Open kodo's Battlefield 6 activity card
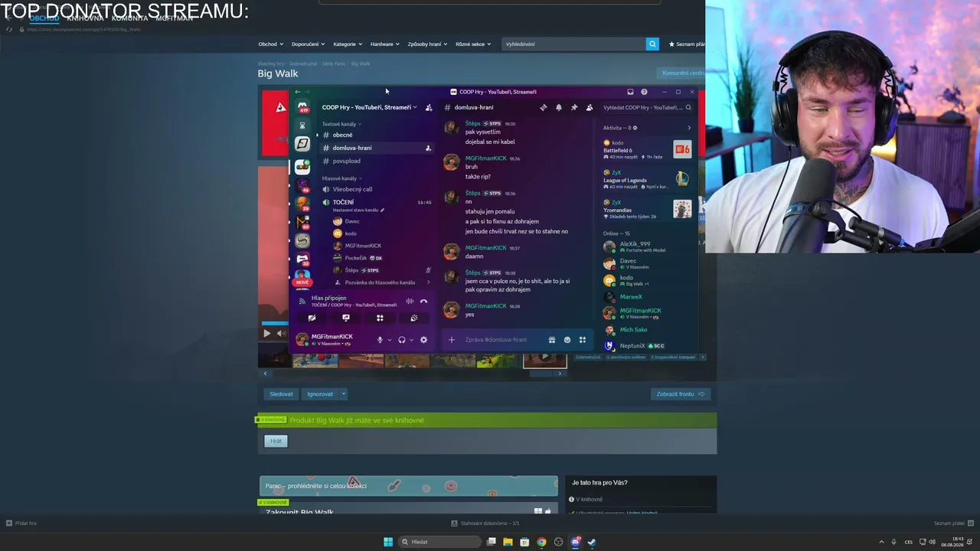The height and width of the screenshot is (551, 980). click(647, 149)
